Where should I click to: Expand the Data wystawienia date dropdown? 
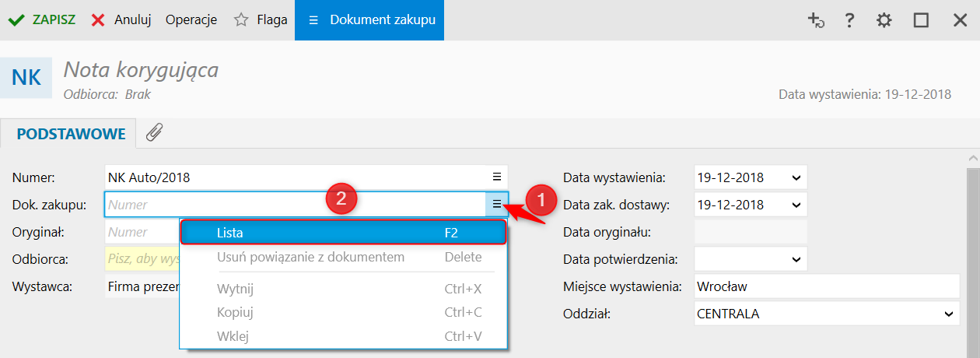[x=796, y=177]
